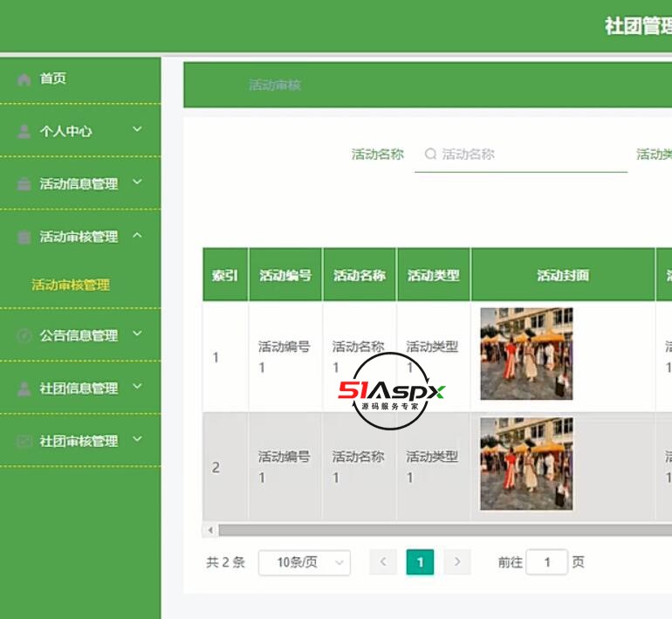This screenshot has width=672, height=619.
Task: Click the search magnifier icon in 活动名称 field
Action: point(430,154)
